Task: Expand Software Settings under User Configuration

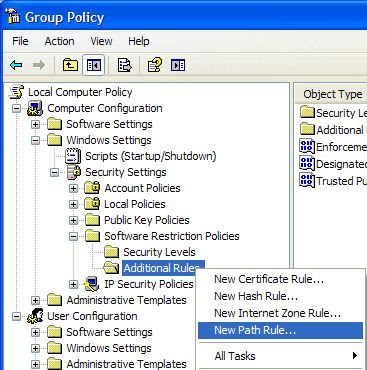Action: (x=35, y=332)
